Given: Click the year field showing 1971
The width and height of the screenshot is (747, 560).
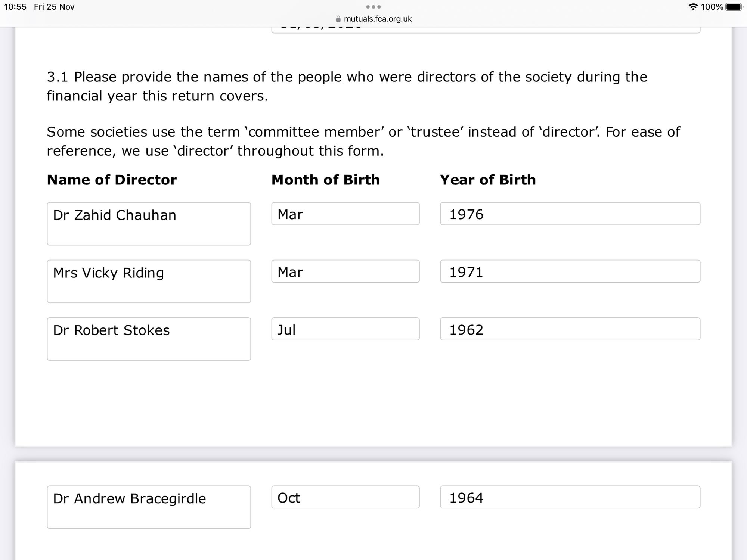Looking at the screenshot, I should 570,271.
